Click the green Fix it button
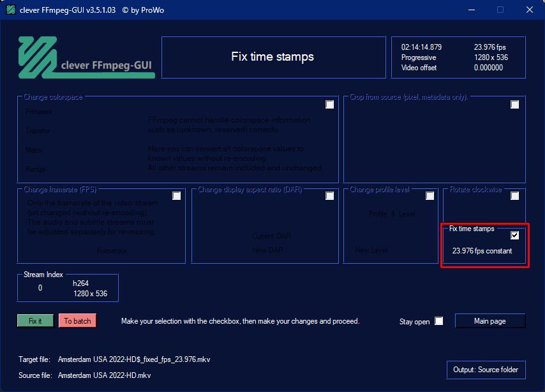Screen dimensions: 545x392 [36, 320]
